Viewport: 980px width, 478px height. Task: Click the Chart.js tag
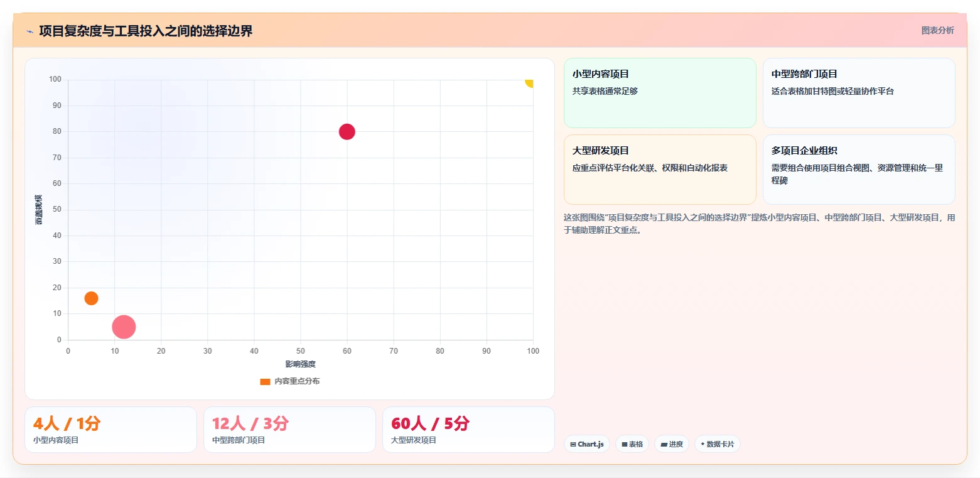click(x=587, y=444)
